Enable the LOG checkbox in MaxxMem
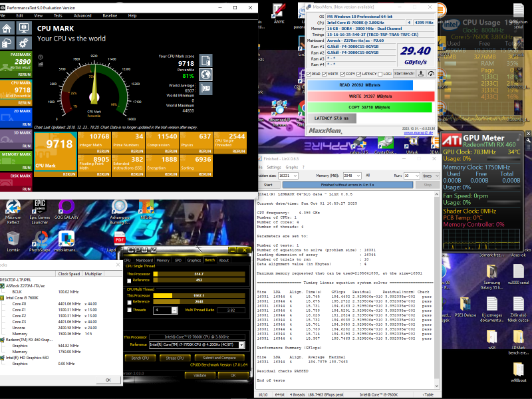The image size is (532, 399). pyautogui.click(x=380, y=74)
